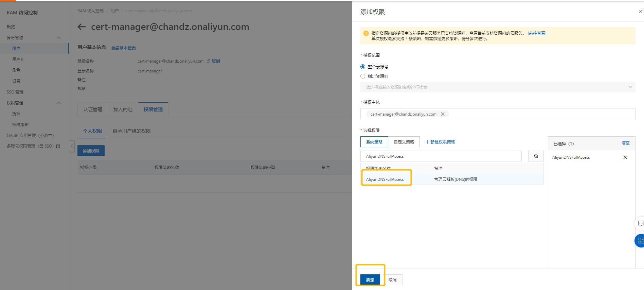Image resolution: width=644 pixels, height=290 pixels.
Task: Open SSO 管理 in the sidebar
Action: (15, 92)
